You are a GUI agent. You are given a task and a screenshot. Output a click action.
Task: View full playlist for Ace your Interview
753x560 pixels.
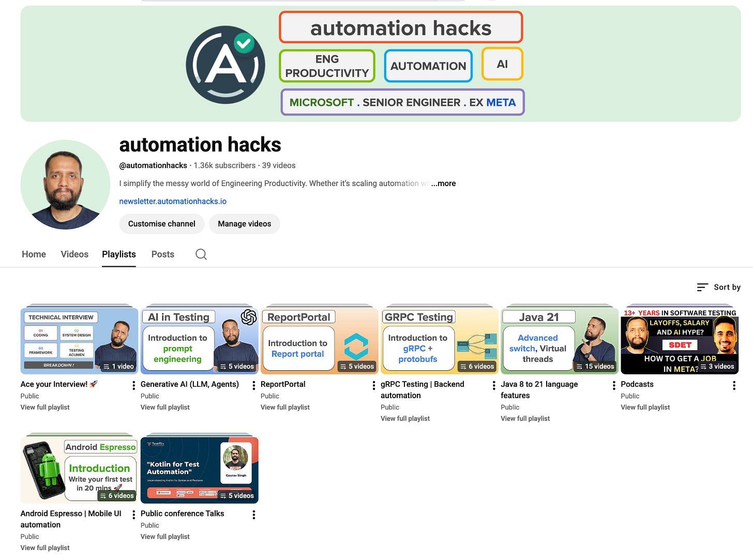(x=45, y=407)
